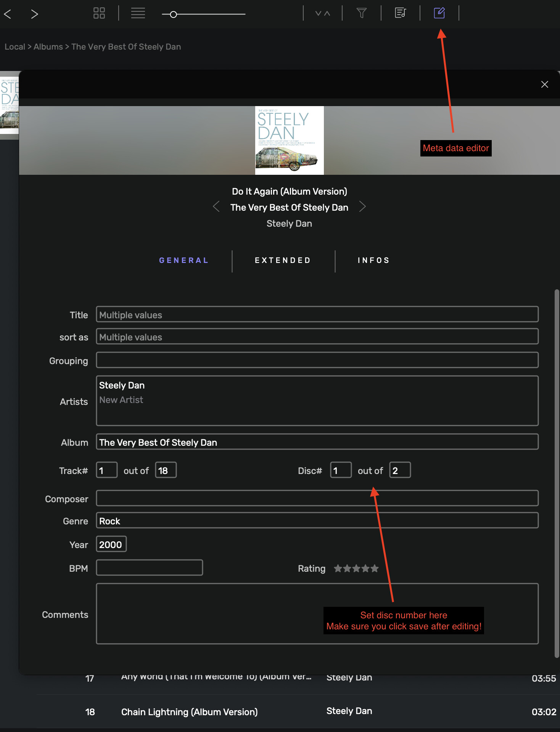Click the Year field showing 2000

(x=111, y=544)
